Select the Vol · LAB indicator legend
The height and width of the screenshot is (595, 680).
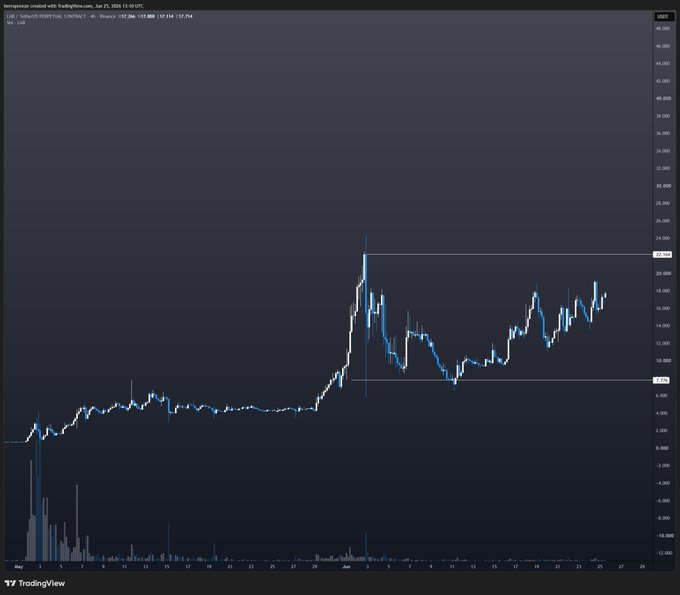(16, 23)
